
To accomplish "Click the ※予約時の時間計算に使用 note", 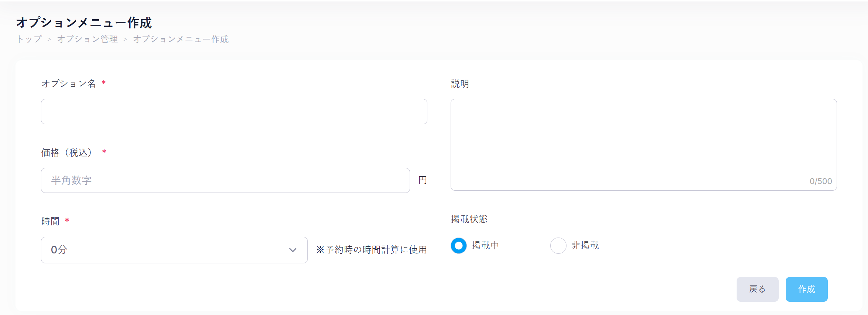I will (371, 250).
